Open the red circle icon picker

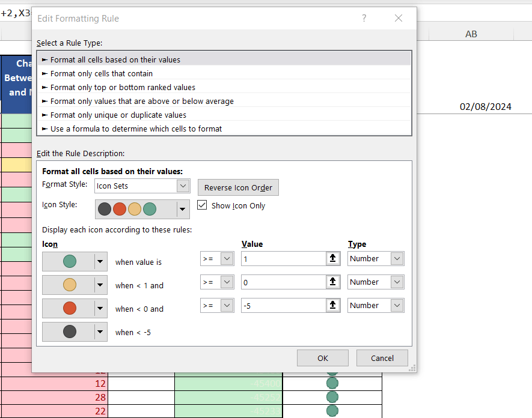pos(75,308)
